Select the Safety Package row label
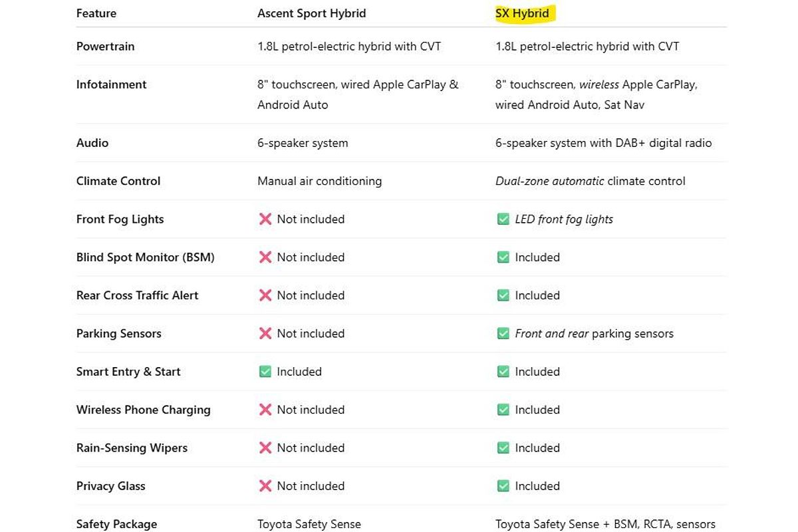This screenshot has height=532, width=798. 116,524
